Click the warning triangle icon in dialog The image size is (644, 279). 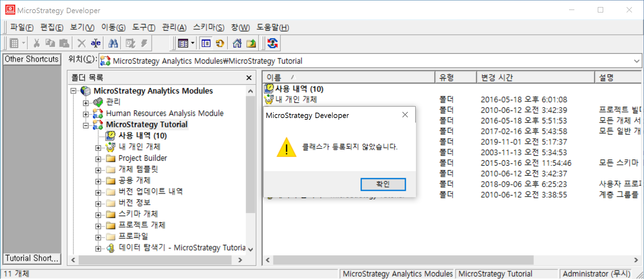click(x=286, y=147)
